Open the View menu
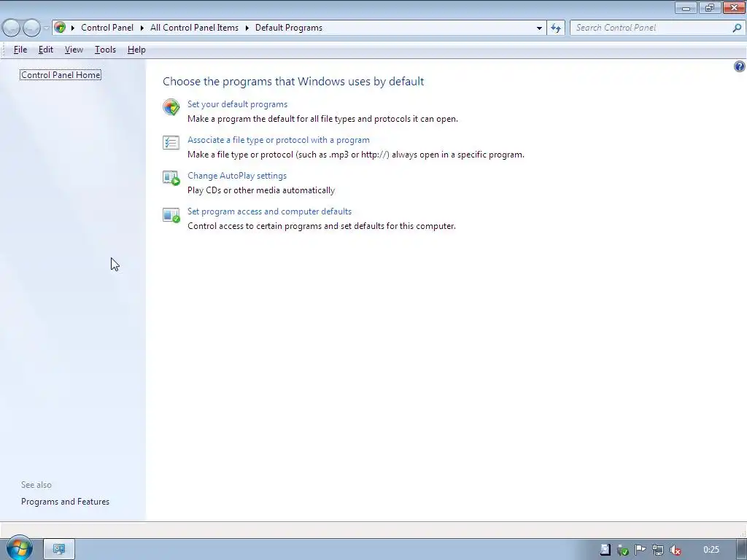The height and width of the screenshot is (560, 747). [74, 50]
